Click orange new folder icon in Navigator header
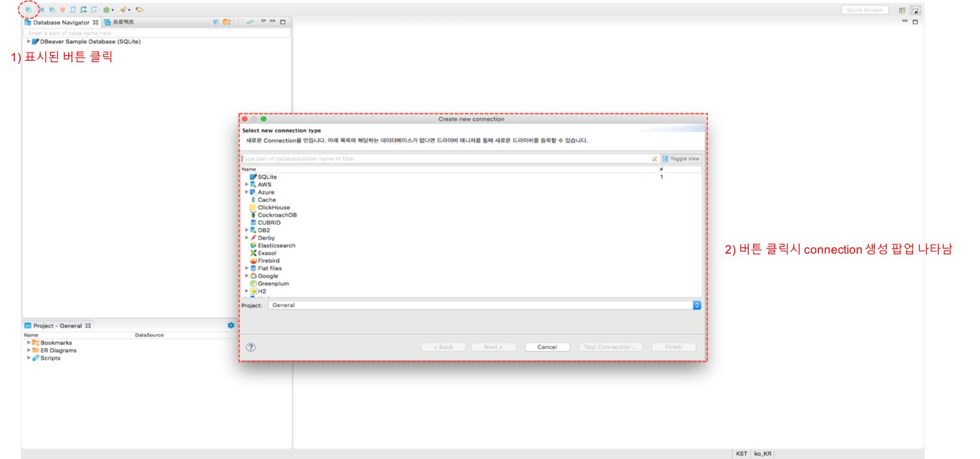Image resolution: width=980 pixels, height=459 pixels. pyautogui.click(x=226, y=22)
